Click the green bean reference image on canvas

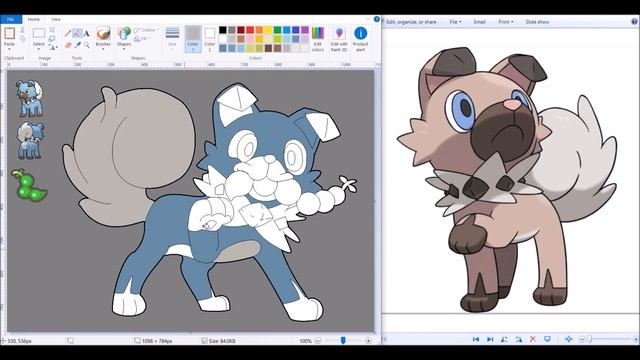pos(29,186)
